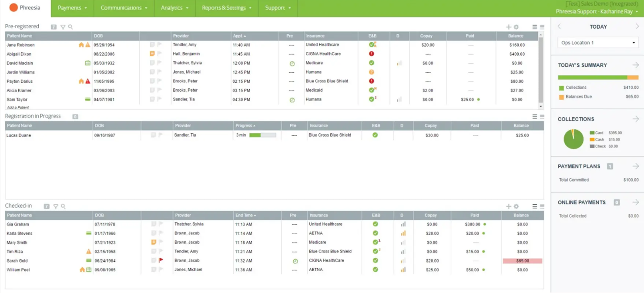Open patient Lucas Duane

[19, 135]
